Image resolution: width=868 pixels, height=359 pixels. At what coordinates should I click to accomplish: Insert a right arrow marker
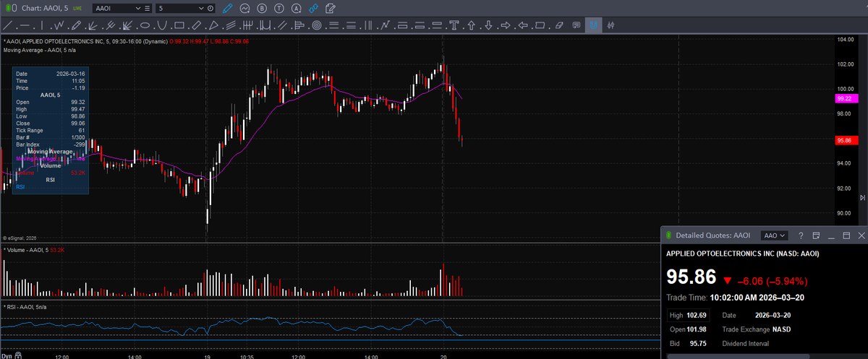[x=506, y=25]
